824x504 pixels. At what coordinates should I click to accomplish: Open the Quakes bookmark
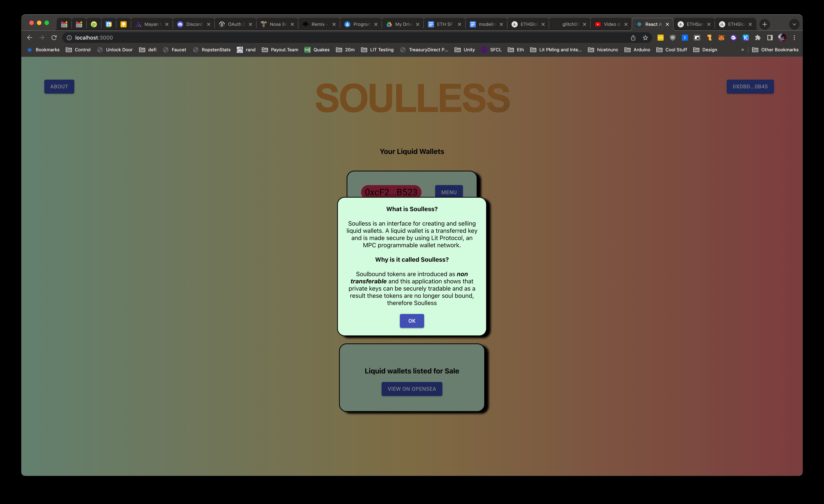tap(317, 50)
